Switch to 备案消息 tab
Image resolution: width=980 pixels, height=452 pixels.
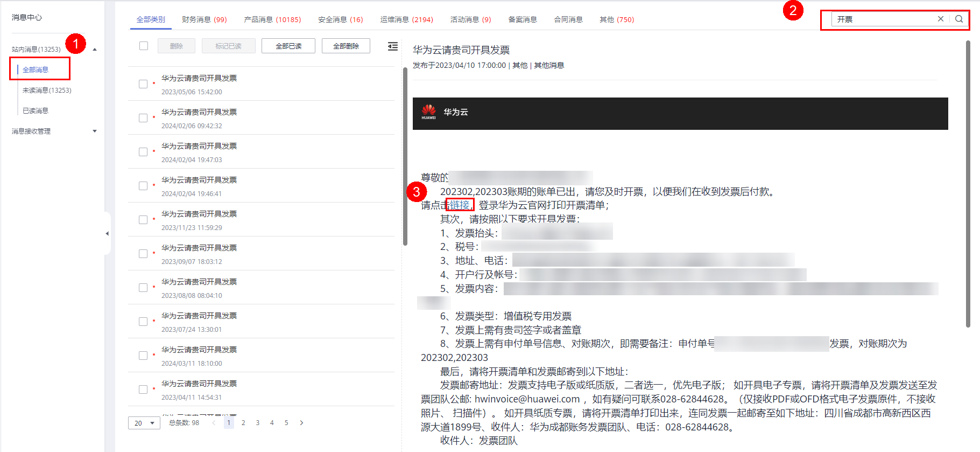point(523,19)
